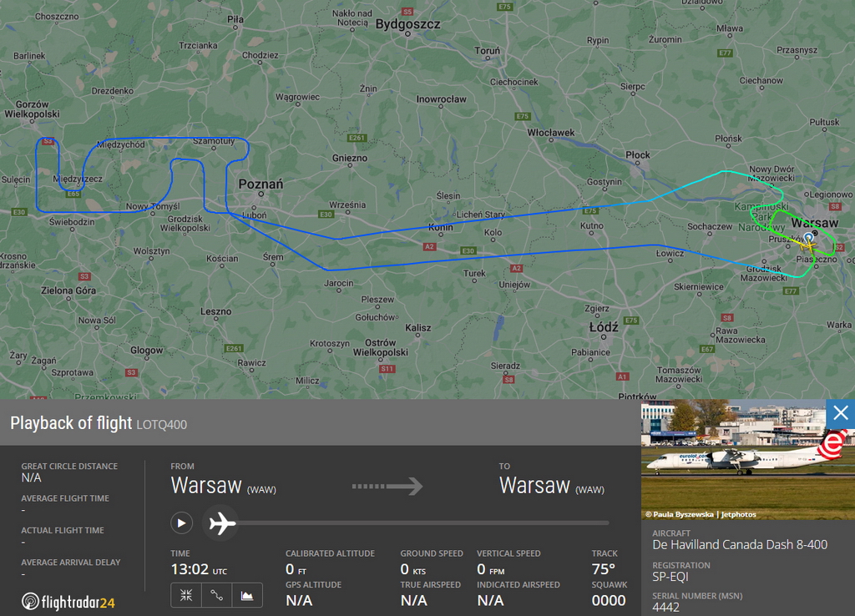Click flight callsign LOTQ400 in header
The height and width of the screenshot is (616, 855).
coord(161,425)
